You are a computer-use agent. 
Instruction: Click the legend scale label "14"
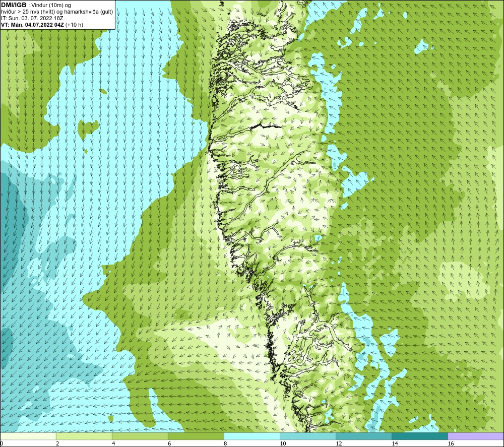[395, 444]
